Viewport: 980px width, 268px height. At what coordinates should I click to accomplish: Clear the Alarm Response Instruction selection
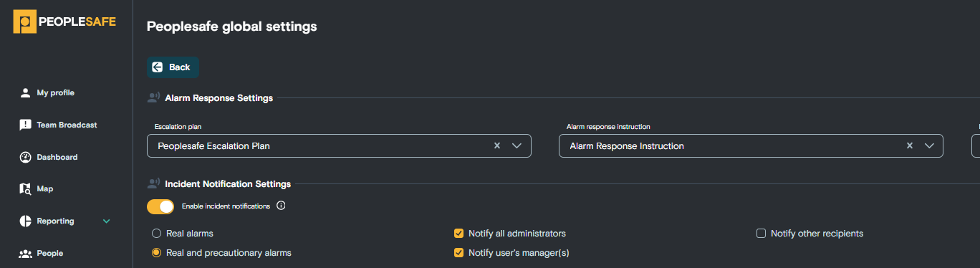point(910,145)
